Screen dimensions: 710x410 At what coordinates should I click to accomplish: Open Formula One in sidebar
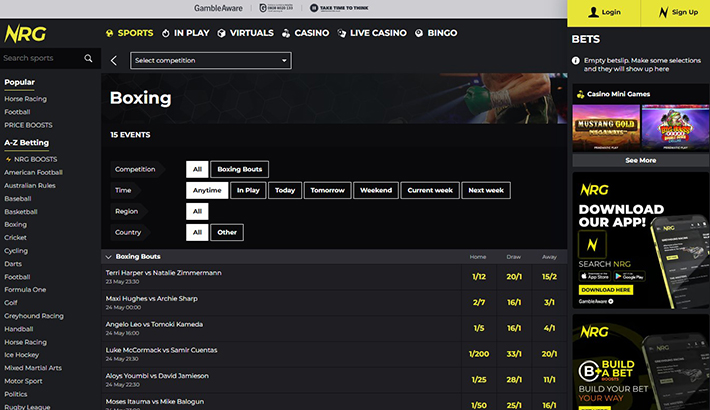coord(25,290)
